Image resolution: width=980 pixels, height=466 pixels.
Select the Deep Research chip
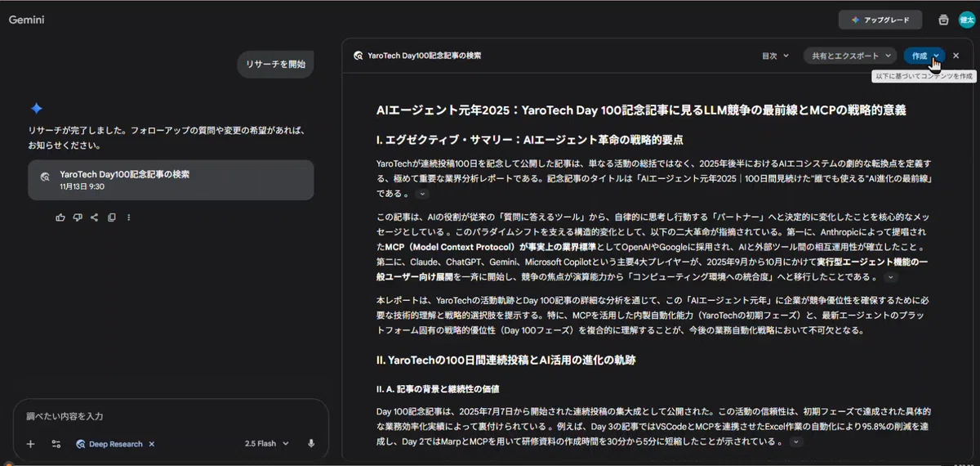(x=109, y=444)
